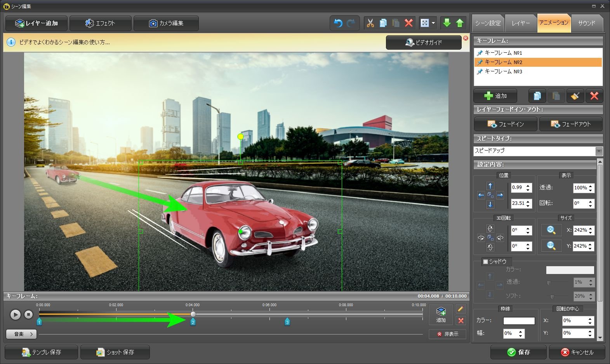Stop the scene preview
The image size is (610, 364).
[x=28, y=315]
